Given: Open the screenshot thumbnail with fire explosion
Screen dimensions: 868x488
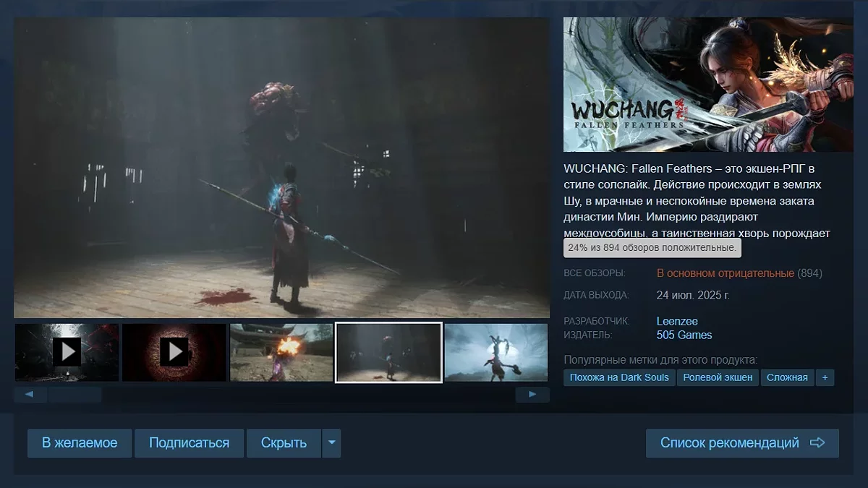Looking at the screenshot, I should 281,352.
